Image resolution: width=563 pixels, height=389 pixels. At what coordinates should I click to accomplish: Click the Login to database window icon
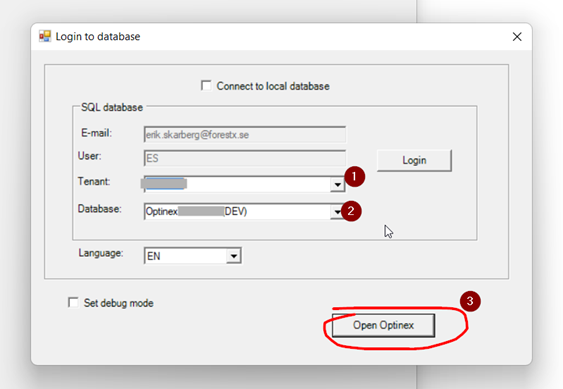click(45, 36)
